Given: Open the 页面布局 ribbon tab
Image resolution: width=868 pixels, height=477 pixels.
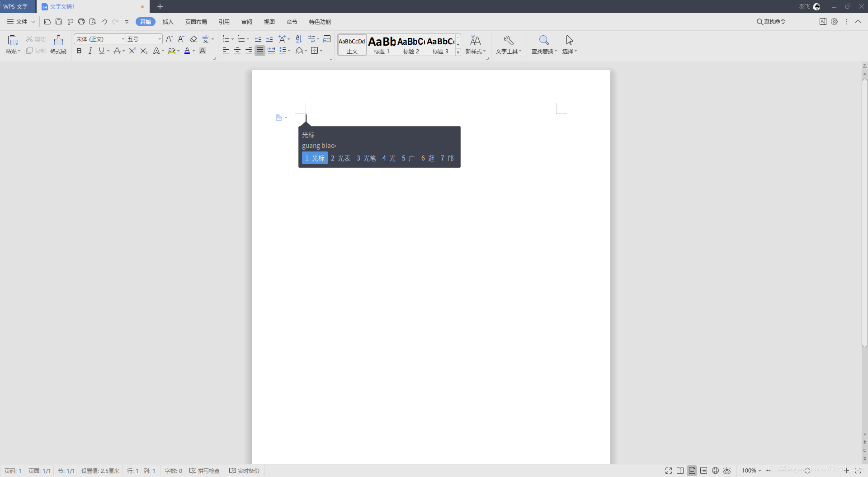Looking at the screenshot, I should pos(196,22).
